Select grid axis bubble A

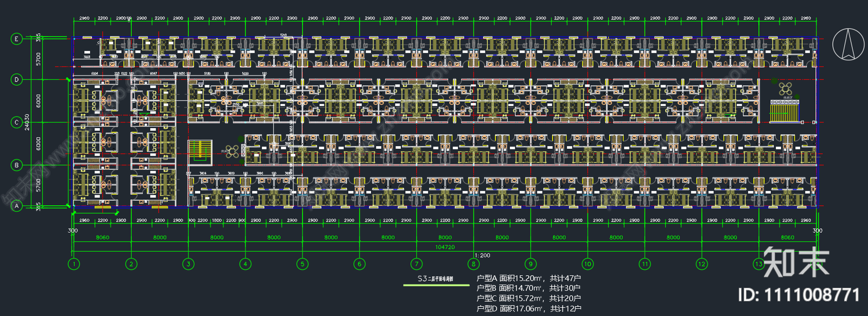pos(17,206)
